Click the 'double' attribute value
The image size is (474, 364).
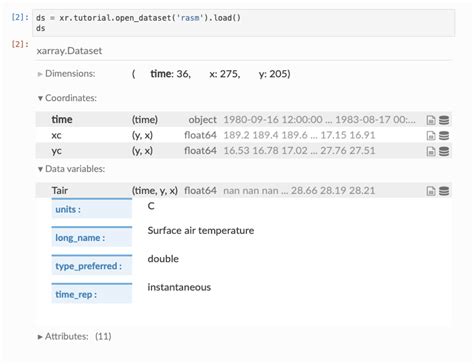click(x=163, y=259)
